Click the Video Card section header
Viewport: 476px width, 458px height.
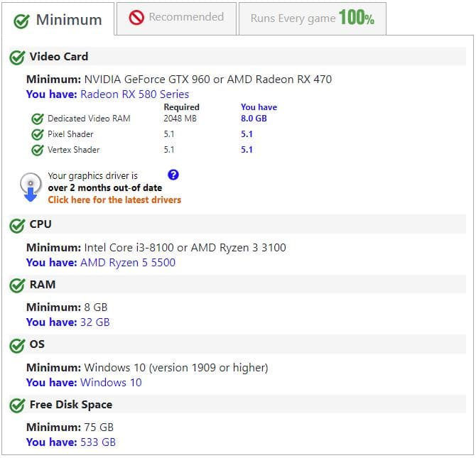(x=237, y=57)
